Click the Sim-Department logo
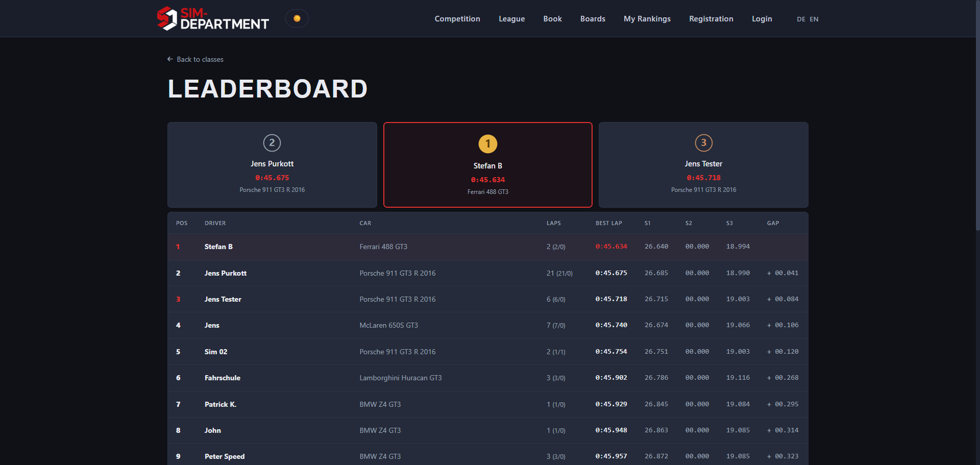This screenshot has height=465, width=980. 213,18
